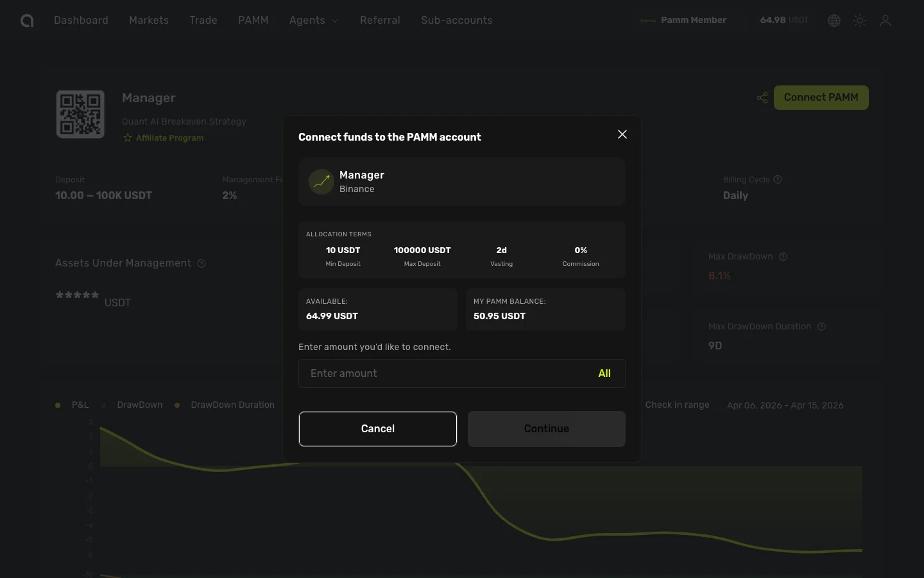Go to the Sub-accounts page
This screenshot has width=924, height=578.
(456, 21)
